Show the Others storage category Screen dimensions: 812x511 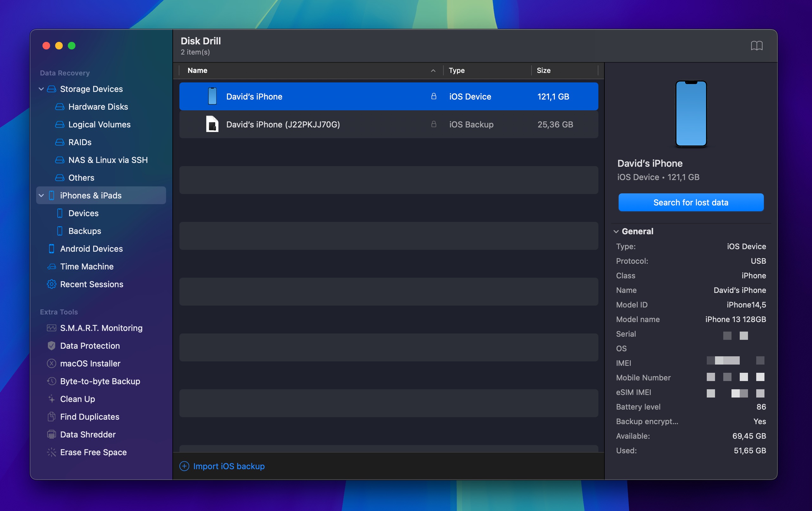[81, 178]
